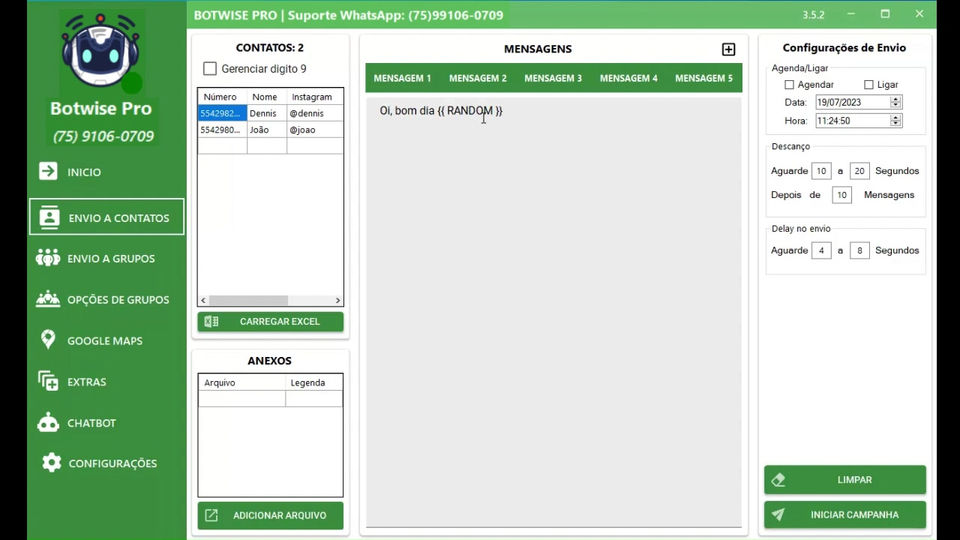
Task: Click the Google Maps pin icon
Action: (x=48, y=340)
